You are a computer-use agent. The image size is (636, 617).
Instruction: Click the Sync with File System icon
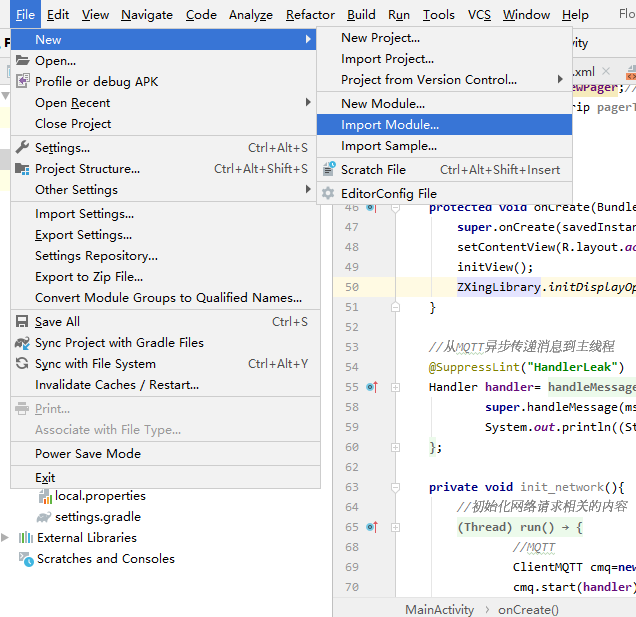pyautogui.click(x=23, y=364)
